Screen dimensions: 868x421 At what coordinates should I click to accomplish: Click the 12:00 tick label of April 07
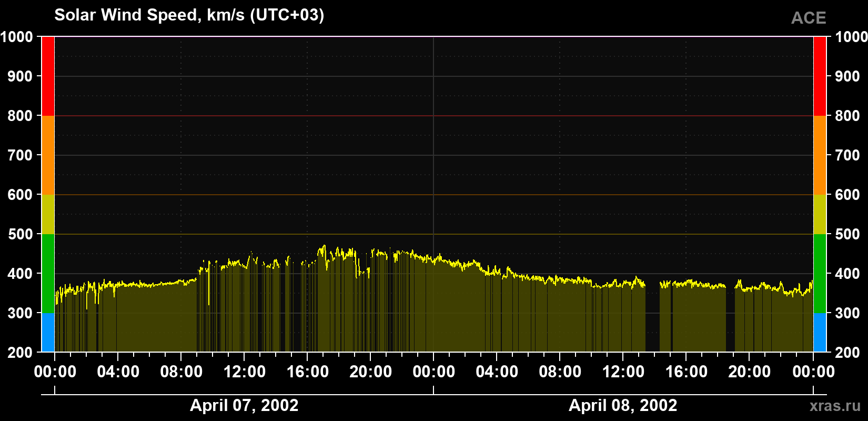244,372
